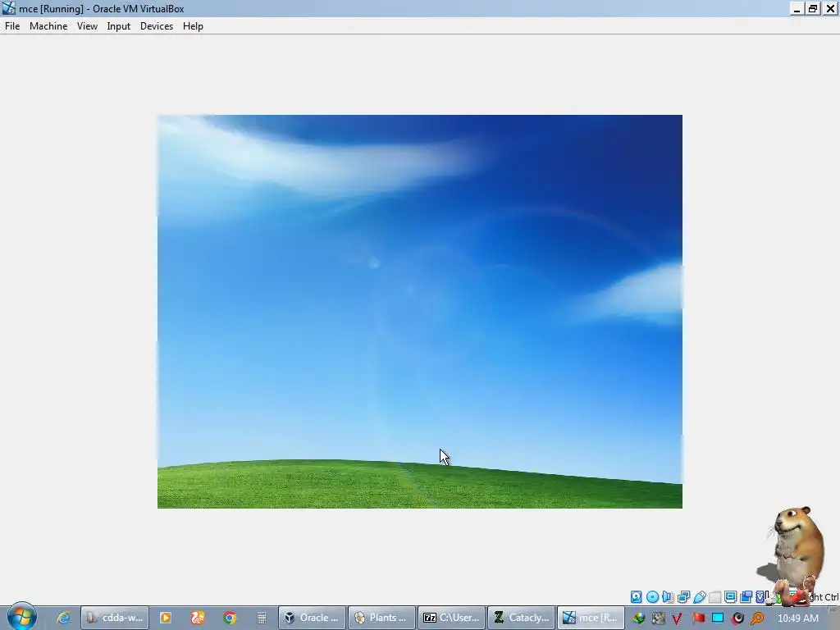Screen dimensions: 840x630
Task: Open Google Chrome from the taskbar
Action: [x=230, y=618]
